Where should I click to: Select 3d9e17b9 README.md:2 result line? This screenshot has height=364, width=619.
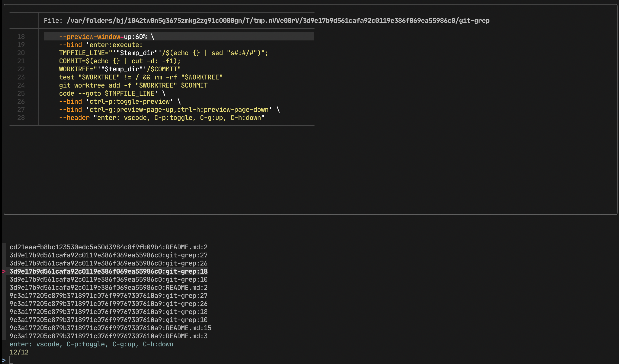point(108,287)
